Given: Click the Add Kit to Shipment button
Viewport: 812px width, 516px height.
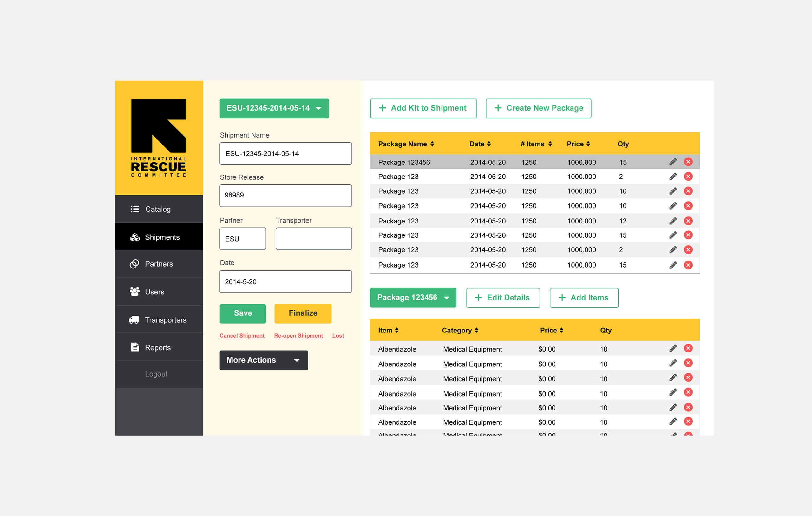Looking at the screenshot, I should click(x=422, y=108).
